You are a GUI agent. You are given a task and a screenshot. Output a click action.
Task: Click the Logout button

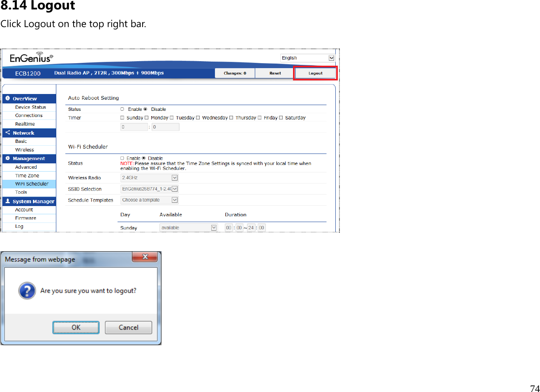tap(315, 73)
